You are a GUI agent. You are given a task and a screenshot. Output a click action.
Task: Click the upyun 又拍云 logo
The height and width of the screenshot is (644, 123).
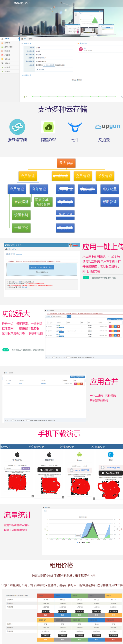[x=108, y=127]
